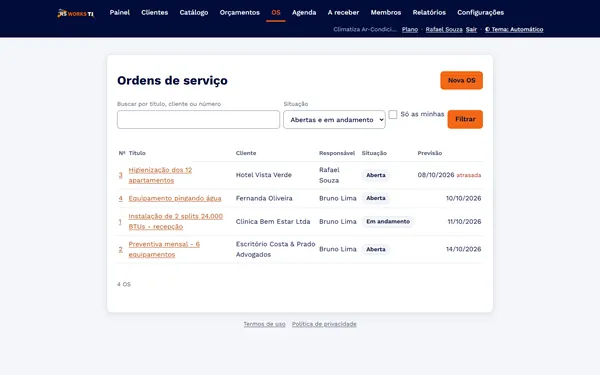Click Sair to log out
This screenshot has height=375, width=600.
pyautogui.click(x=471, y=29)
